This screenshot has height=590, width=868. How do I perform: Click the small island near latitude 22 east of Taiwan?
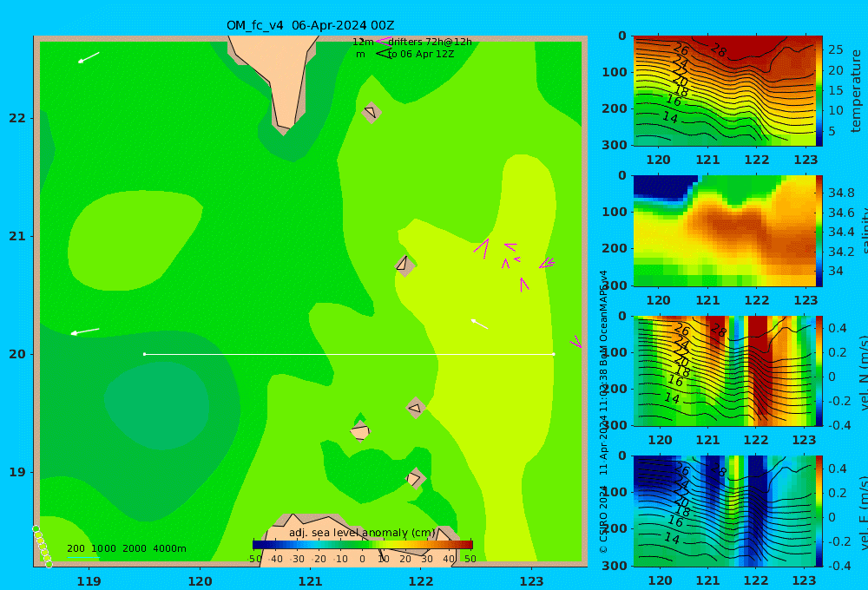(372, 112)
